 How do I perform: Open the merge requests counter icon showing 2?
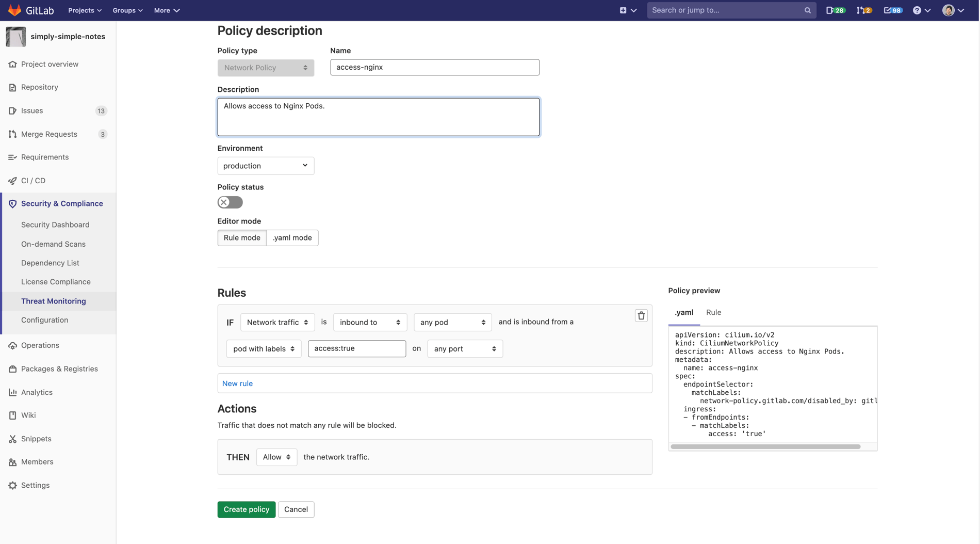[x=864, y=10]
